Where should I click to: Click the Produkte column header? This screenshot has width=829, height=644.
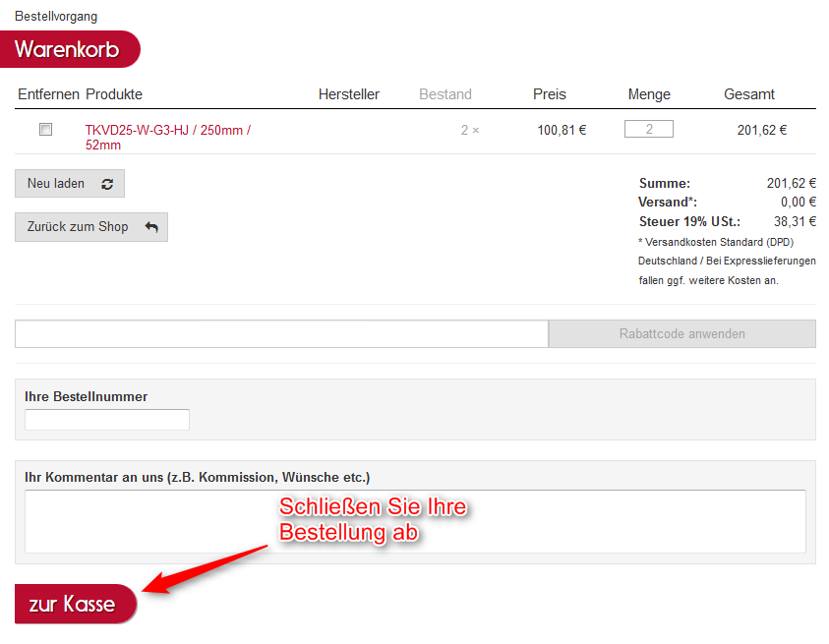(114, 94)
